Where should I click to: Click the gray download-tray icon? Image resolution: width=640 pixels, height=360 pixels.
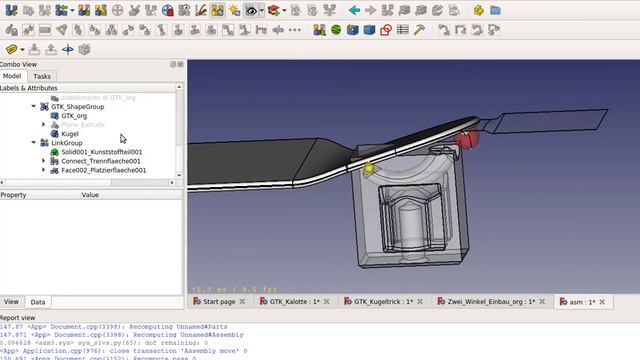[34, 49]
